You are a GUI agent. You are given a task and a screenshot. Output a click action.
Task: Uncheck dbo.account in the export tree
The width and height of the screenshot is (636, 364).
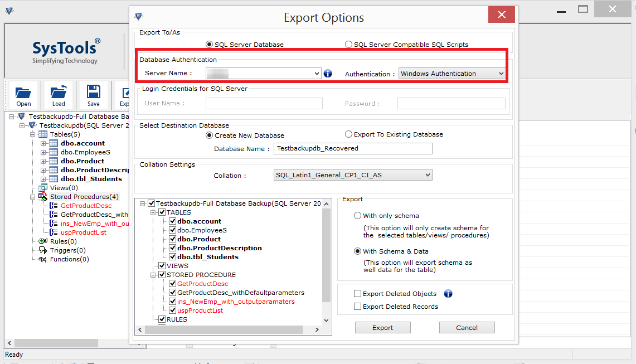[x=172, y=221]
